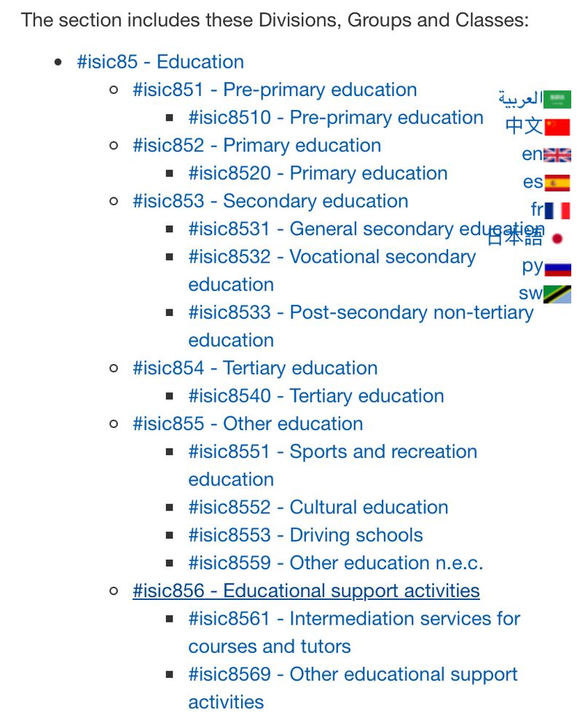Open #isic8551 - Sports and recreation education
Screen dimensions: 577x728
click(x=333, y=466)
